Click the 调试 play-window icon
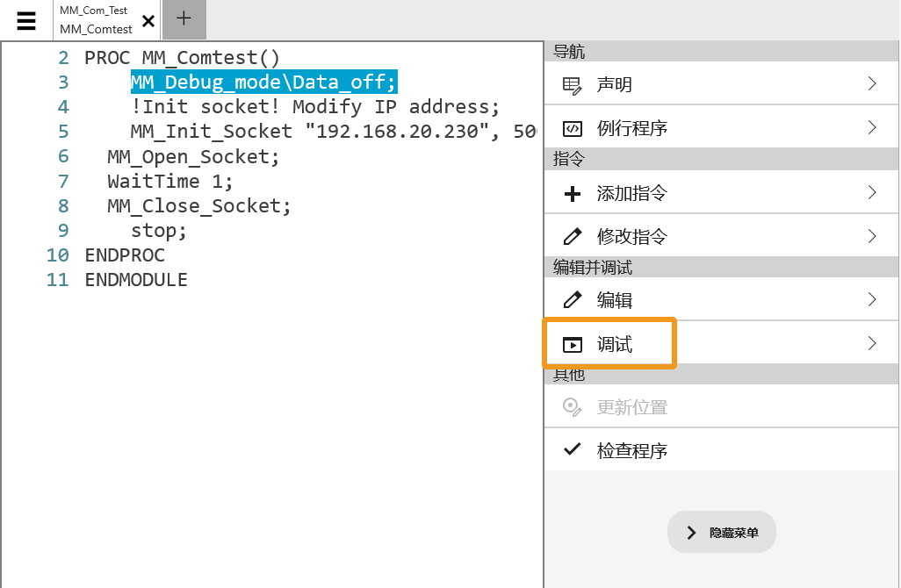This screenshot has width=901, height=588. click(x=572, y=345)
